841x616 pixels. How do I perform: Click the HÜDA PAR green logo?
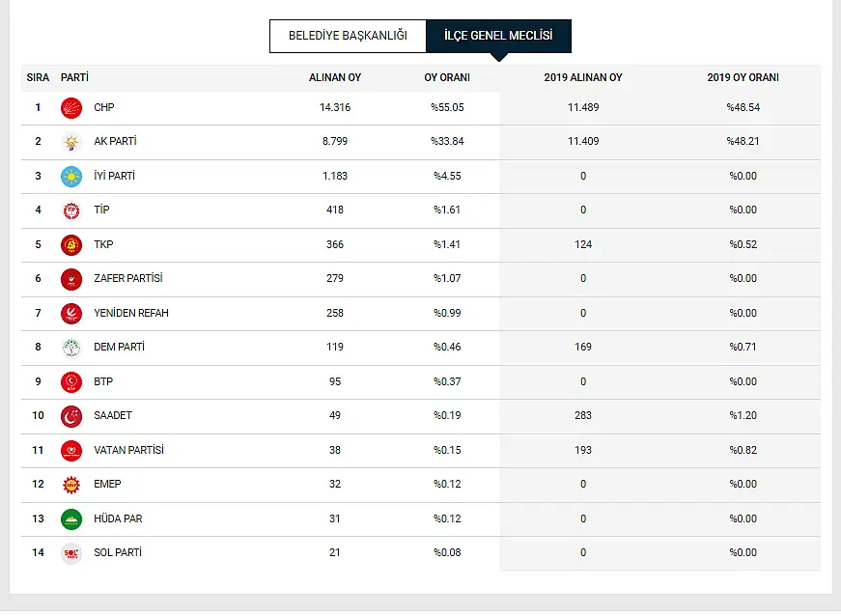tap(71, 519)
